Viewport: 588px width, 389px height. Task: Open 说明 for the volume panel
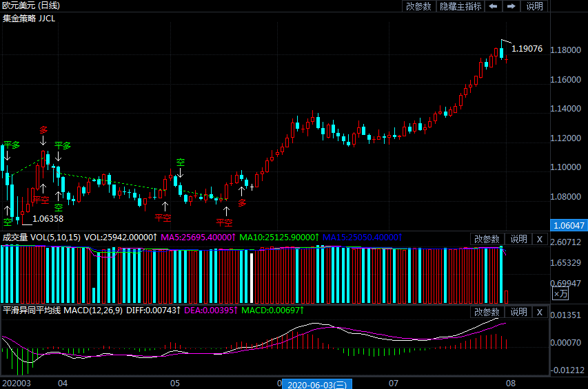[518, 239]
